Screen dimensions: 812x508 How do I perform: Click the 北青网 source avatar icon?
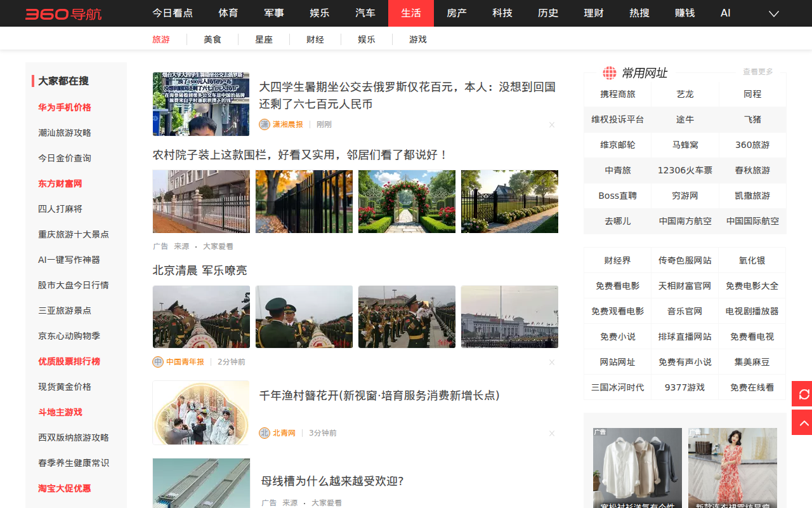tap(265, 433)
